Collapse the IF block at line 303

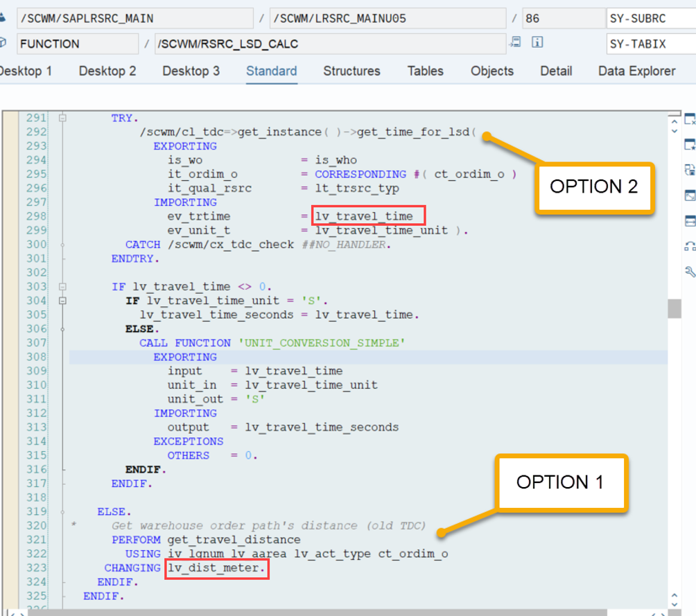click(62, 287)
